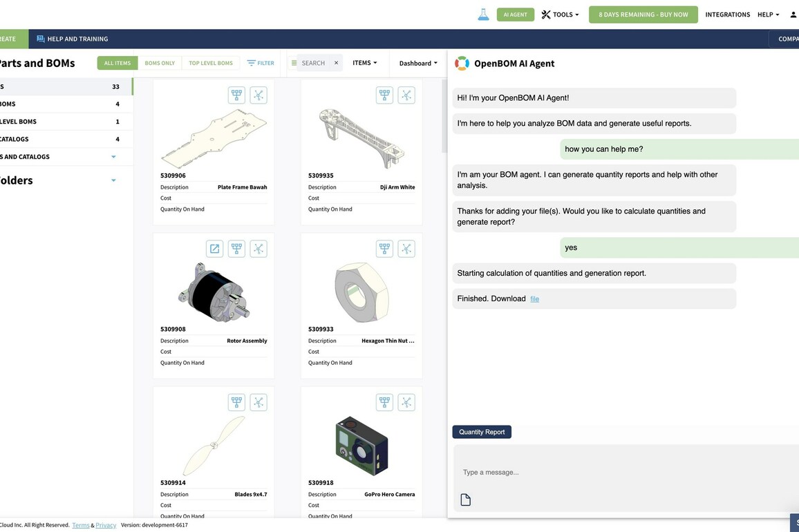Screen dimensions: 799x532
Task: Click the Filter button
Action: click(261, 63)
